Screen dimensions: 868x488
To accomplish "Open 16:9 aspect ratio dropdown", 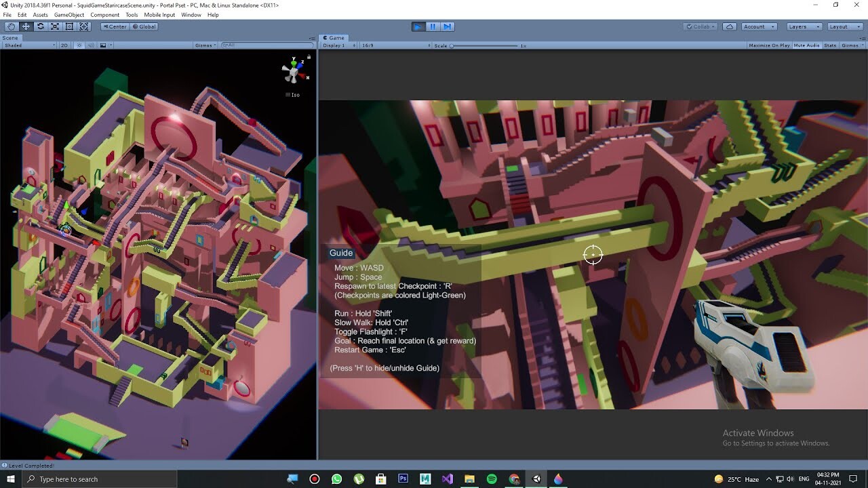I will point(395,45).
